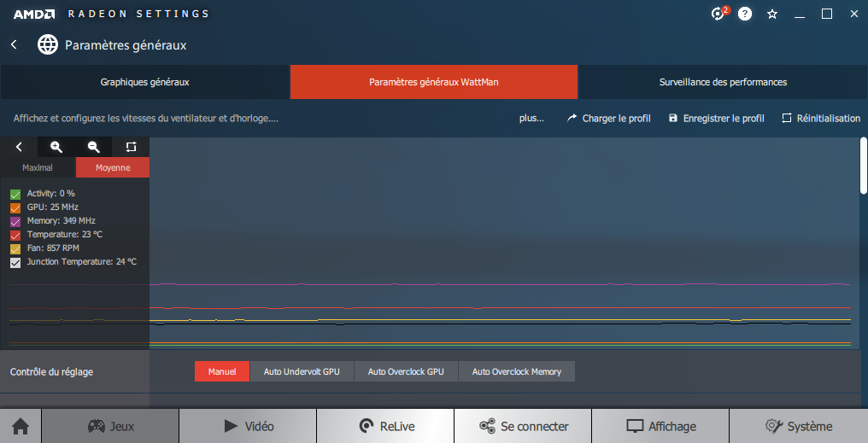Click the fit-graph square icon
This screenshot has height=443, width=868.
point(131,147)
